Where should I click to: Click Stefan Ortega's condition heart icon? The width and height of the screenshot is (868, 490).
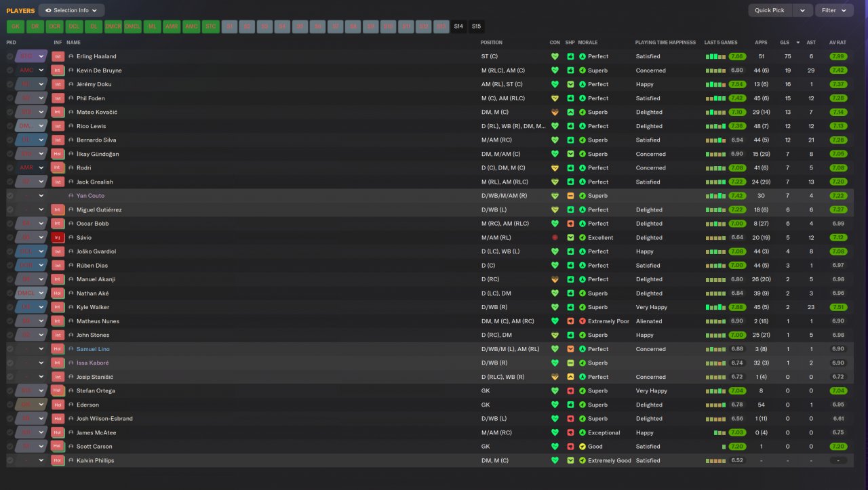pos(555,391)
